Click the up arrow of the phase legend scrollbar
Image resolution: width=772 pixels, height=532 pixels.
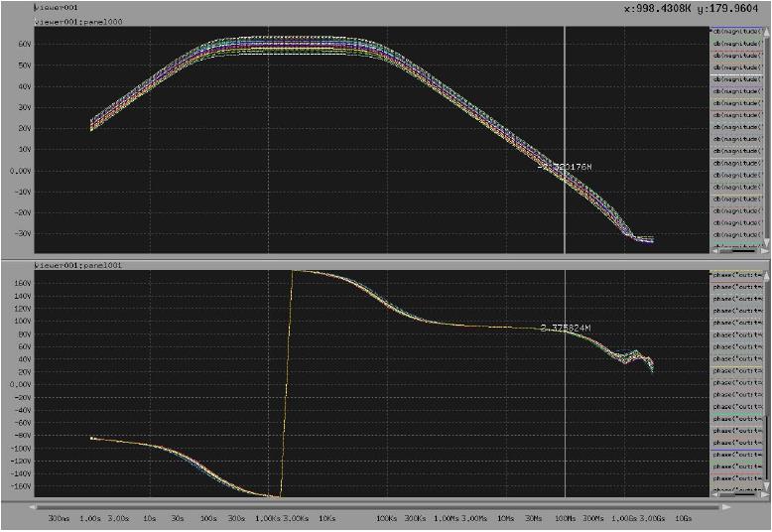tap(767, 276)
